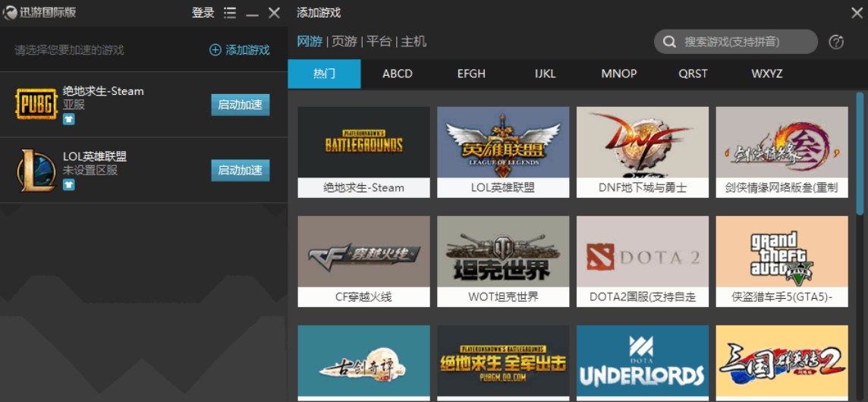The width and height of the screenshot is (868, 402).
Task: Open the hamburger list menu icon
Action: 230,13
